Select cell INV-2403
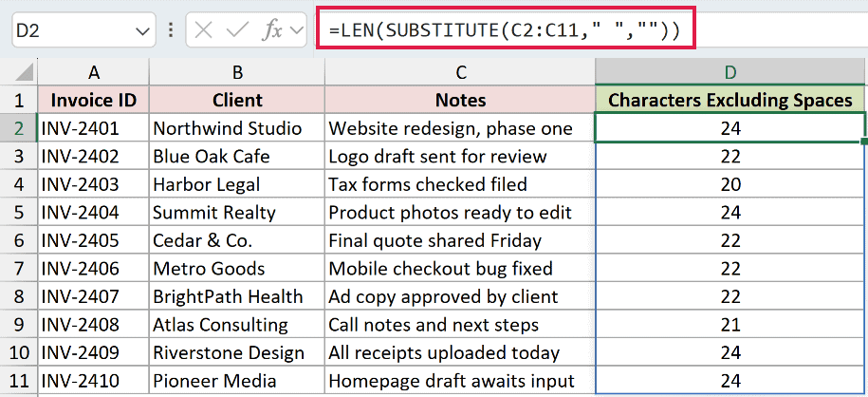This screenshot has width=868, height=397. (94, 184)
